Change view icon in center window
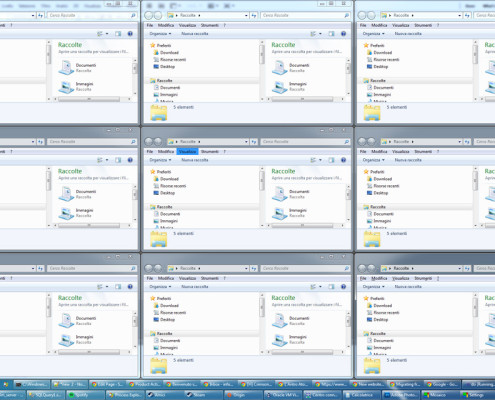This screenshot has width=495, height=400. click(313, 160)
